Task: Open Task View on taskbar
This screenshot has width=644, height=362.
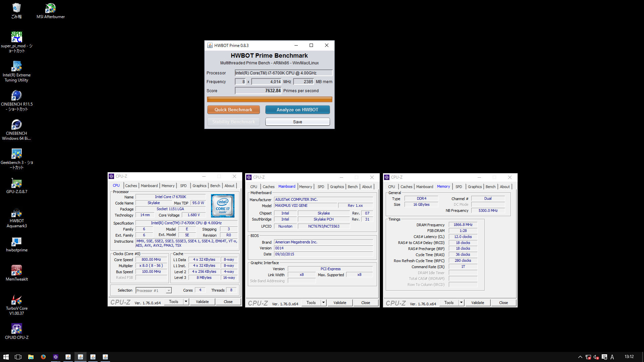Action: pyautogui.click(x=18, y=357)
